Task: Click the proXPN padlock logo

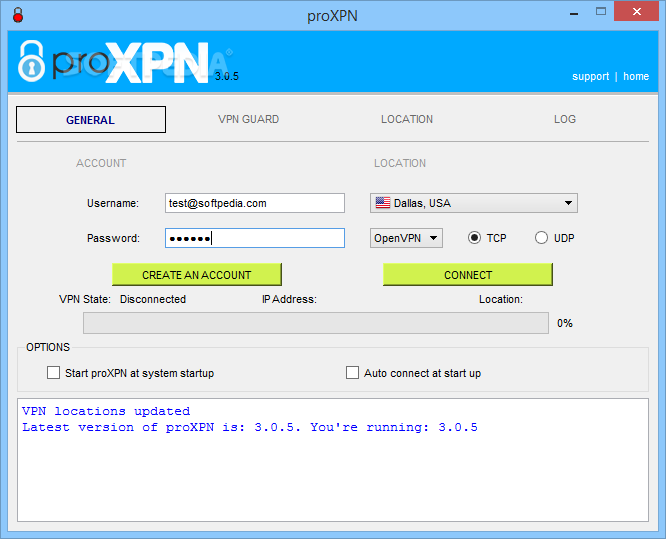Action: pyautogui.click(x=31, y=61)
